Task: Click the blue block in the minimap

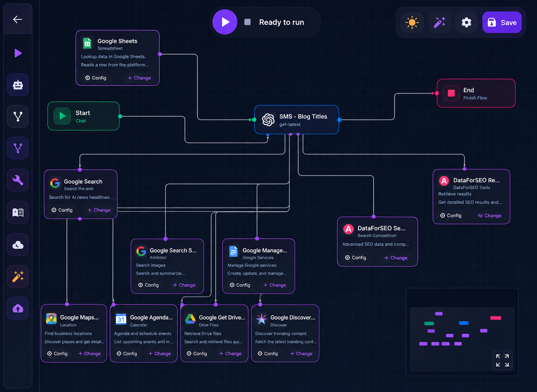Action: coord(463,323)
